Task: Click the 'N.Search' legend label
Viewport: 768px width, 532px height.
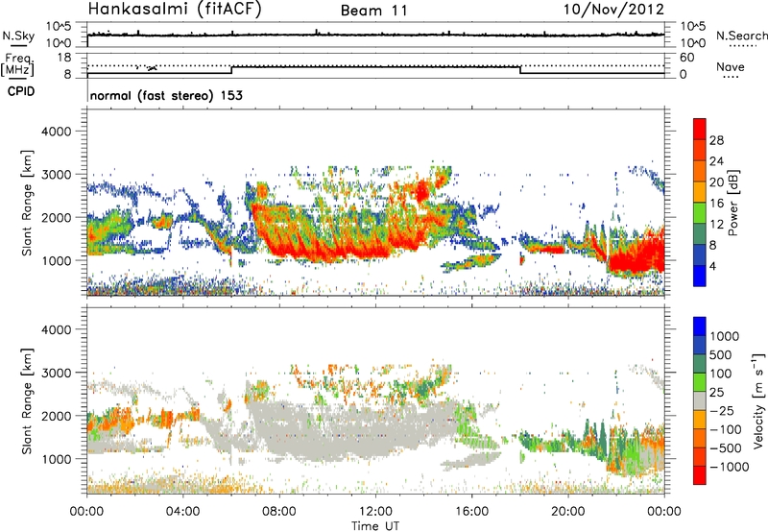Action: [741, 36]
